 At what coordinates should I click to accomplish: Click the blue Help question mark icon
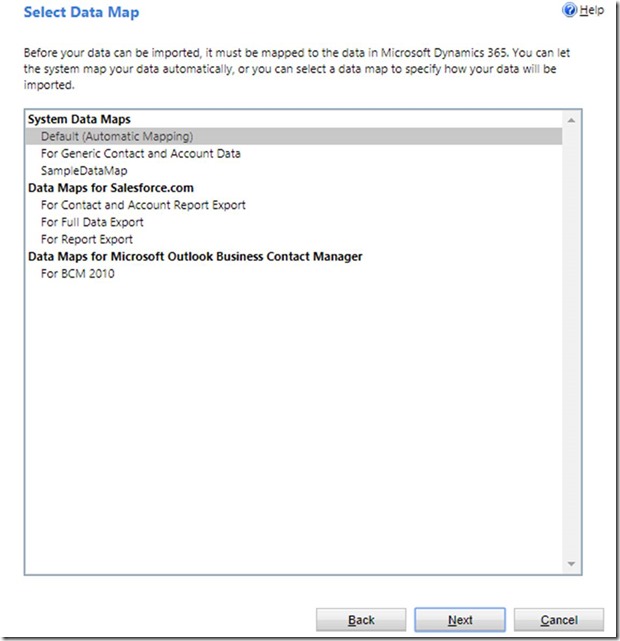(x=571, y=11)
